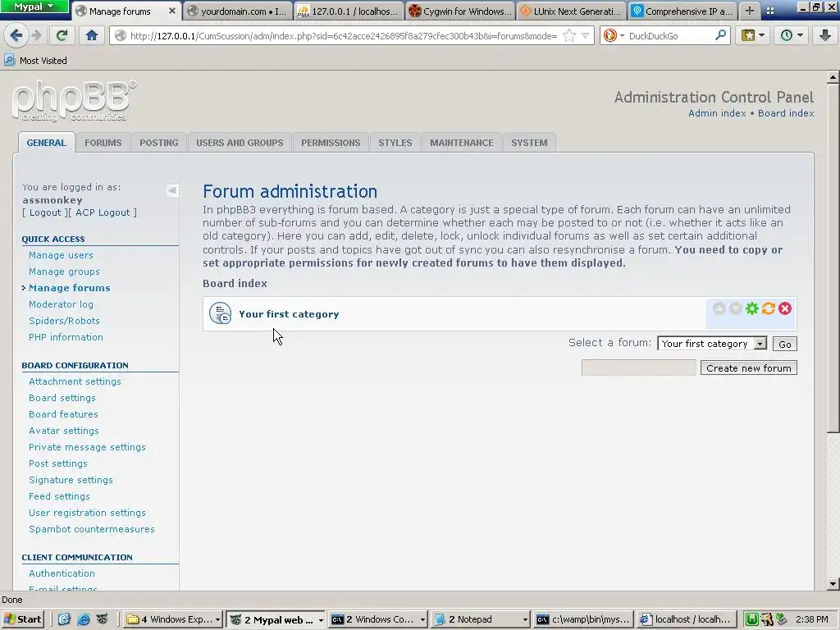Switch to the POSTING tab

159,143
